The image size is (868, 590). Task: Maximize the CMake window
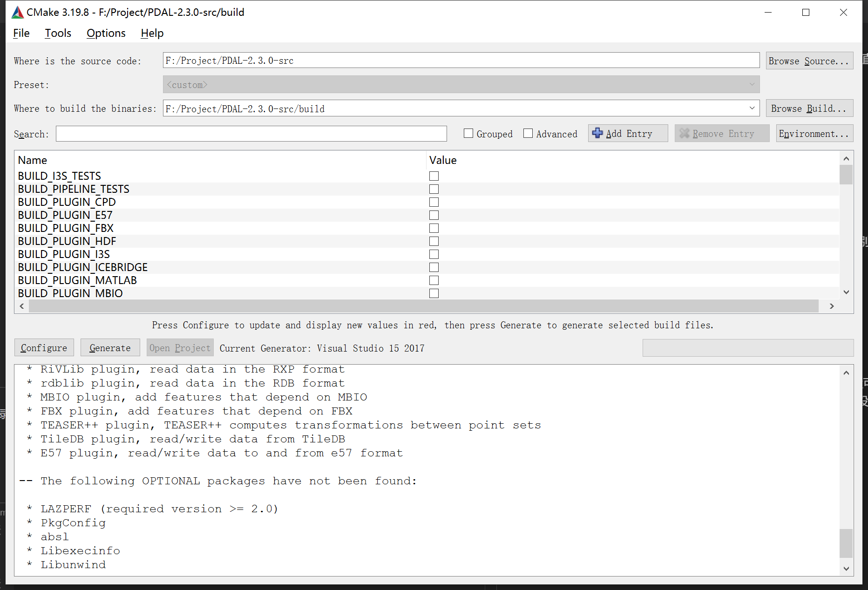tap(806, 13)
